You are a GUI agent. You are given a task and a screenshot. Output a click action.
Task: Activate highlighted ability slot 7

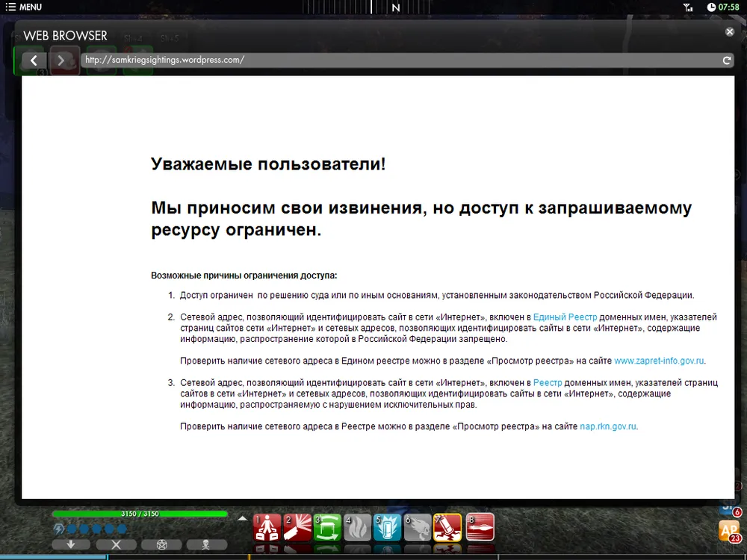[x=448, y=527]
